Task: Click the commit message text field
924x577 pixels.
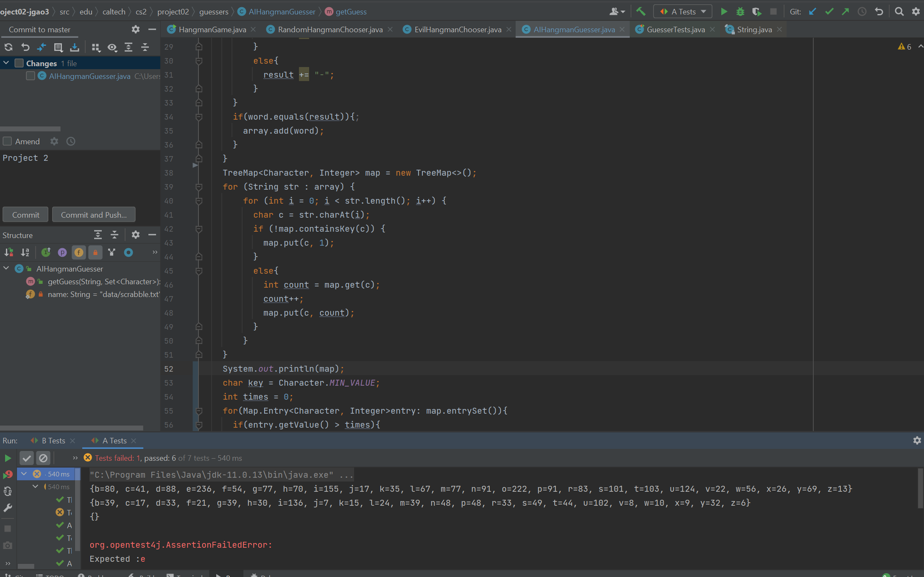Action: pos(80,178)
